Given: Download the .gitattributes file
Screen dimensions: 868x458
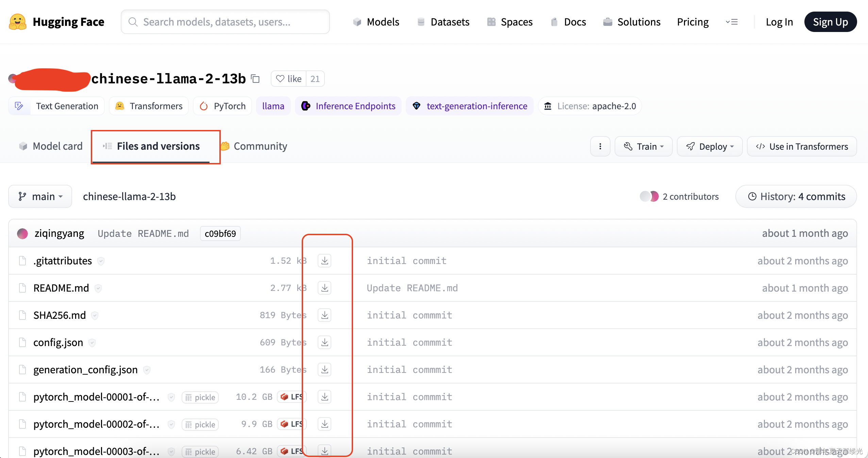Looking at the screenshot, I should 324,261.
